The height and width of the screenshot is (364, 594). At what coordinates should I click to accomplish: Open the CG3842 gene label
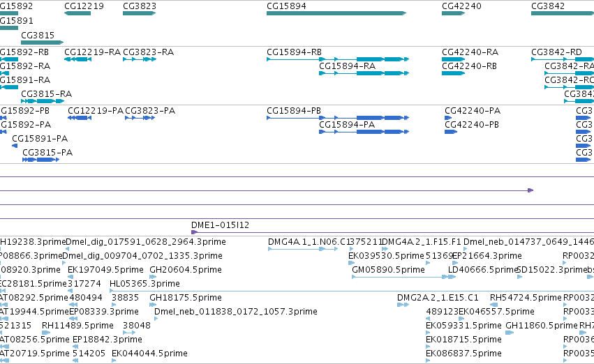pos(548,6)
